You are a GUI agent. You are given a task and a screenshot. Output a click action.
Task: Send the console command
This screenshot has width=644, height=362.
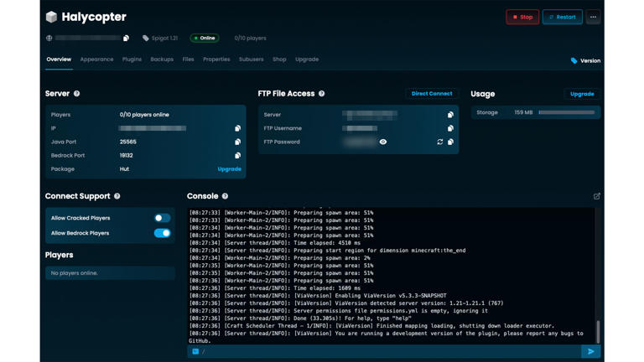(590, 352)
